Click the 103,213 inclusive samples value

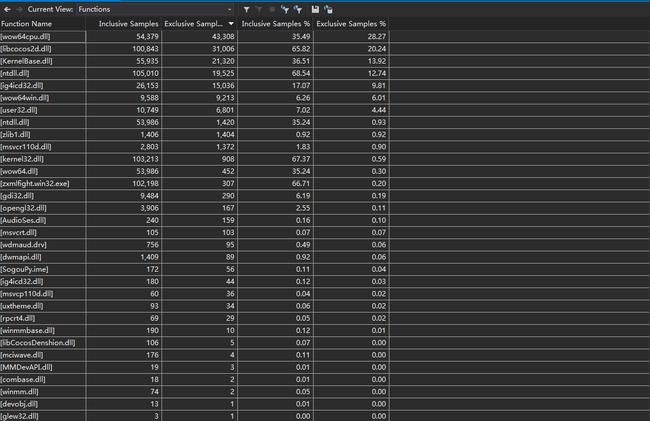(x=145, y=159)
